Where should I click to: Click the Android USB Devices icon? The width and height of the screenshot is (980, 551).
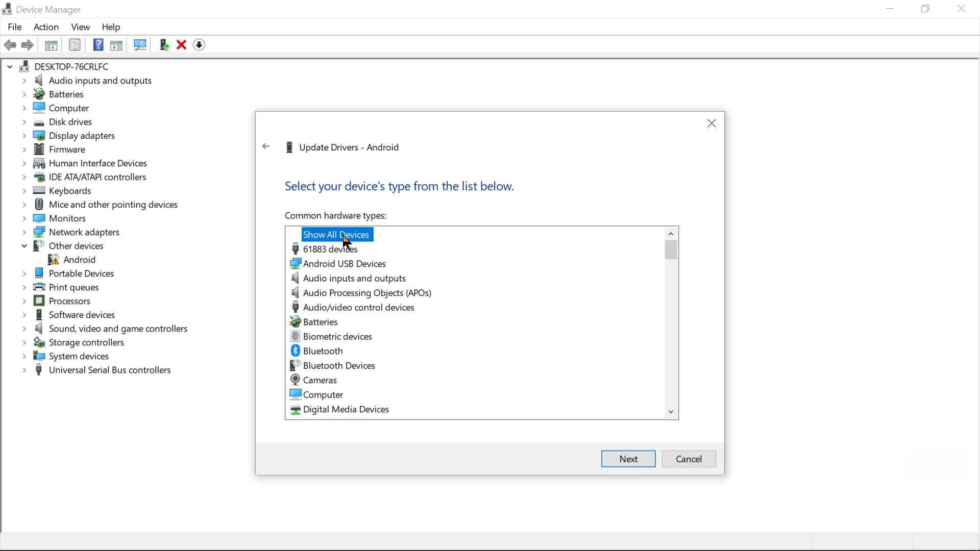tap(295, 264)
